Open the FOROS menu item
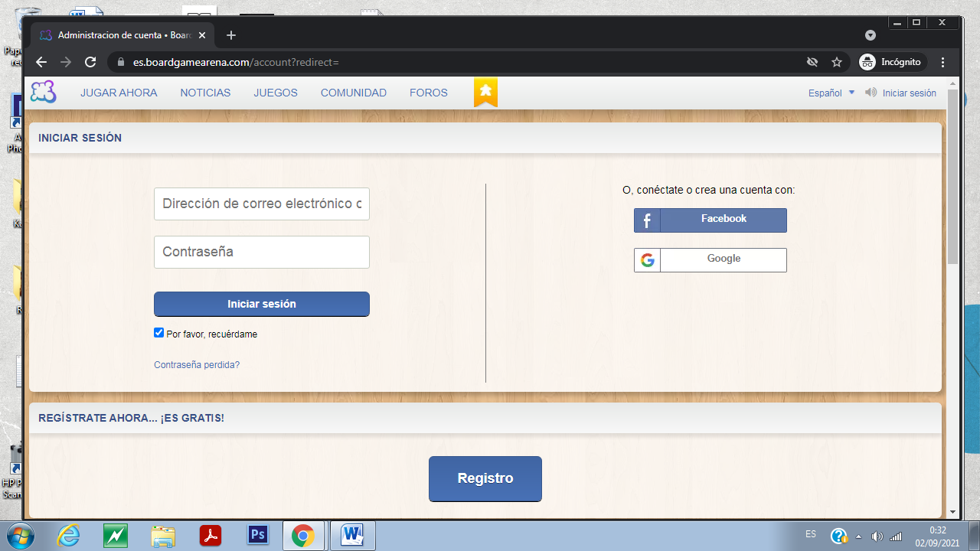This screenshot has height=551, width=980. click(x=429, y=93)
